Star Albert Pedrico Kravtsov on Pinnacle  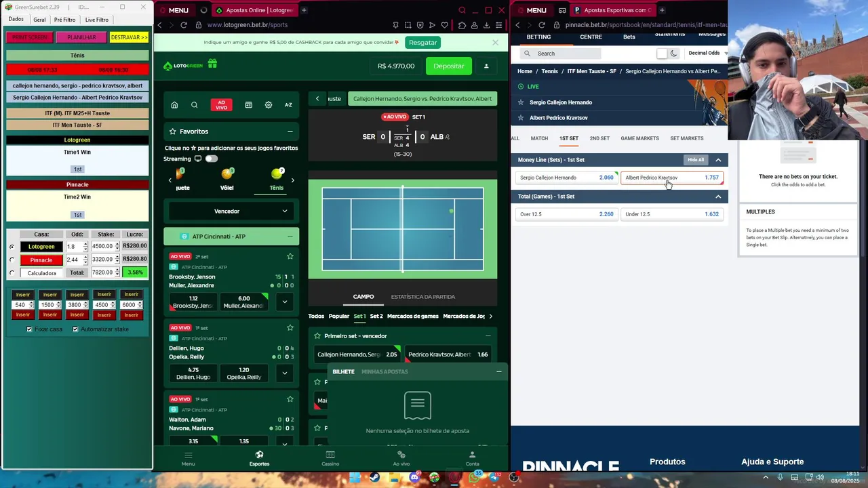click(521, 118)
